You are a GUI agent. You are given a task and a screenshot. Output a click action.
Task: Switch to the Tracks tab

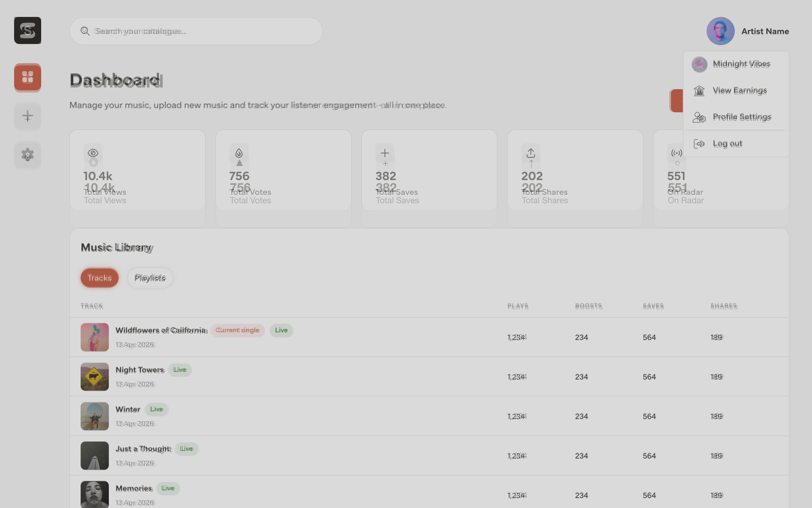pos(100,278)
